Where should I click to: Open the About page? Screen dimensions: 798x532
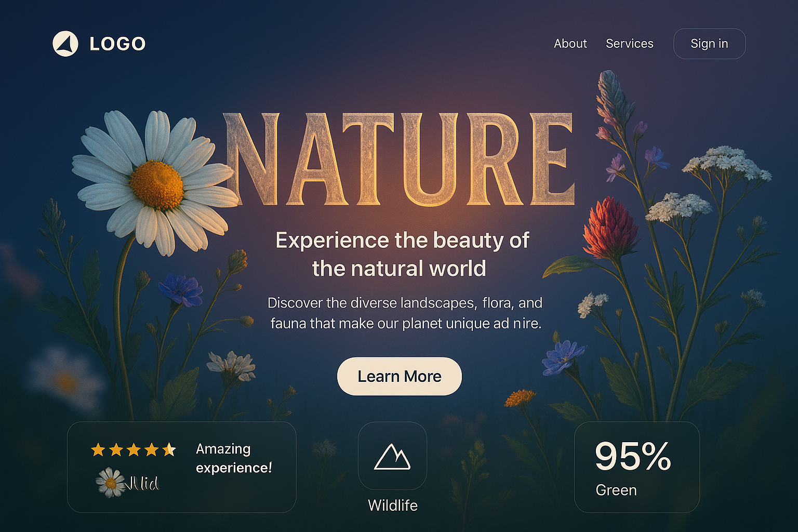pyautogui.click(x=570, y=44)
